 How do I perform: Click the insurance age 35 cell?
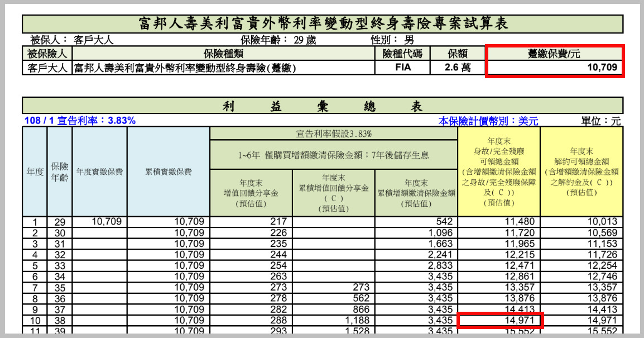[60, 287]
